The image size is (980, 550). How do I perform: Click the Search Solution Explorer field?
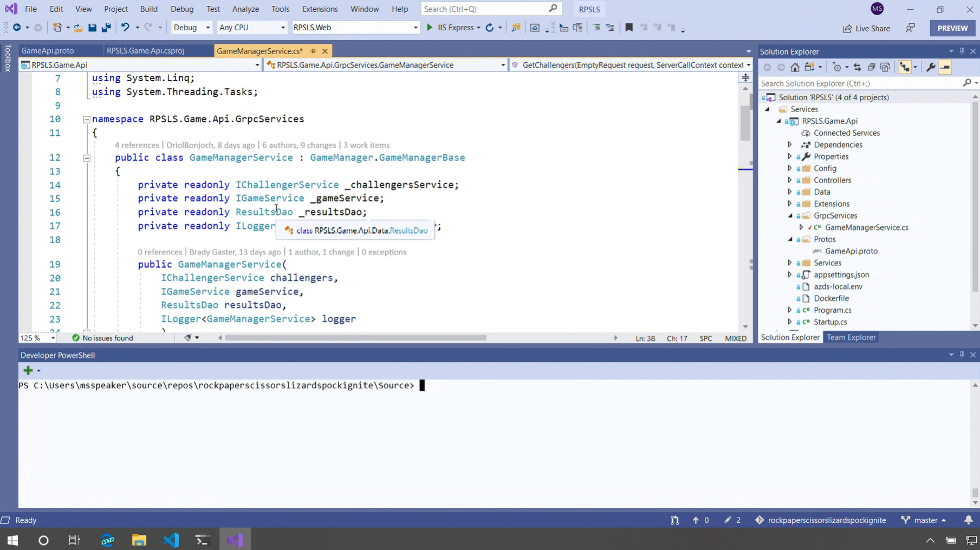click(x=860, y=83)
